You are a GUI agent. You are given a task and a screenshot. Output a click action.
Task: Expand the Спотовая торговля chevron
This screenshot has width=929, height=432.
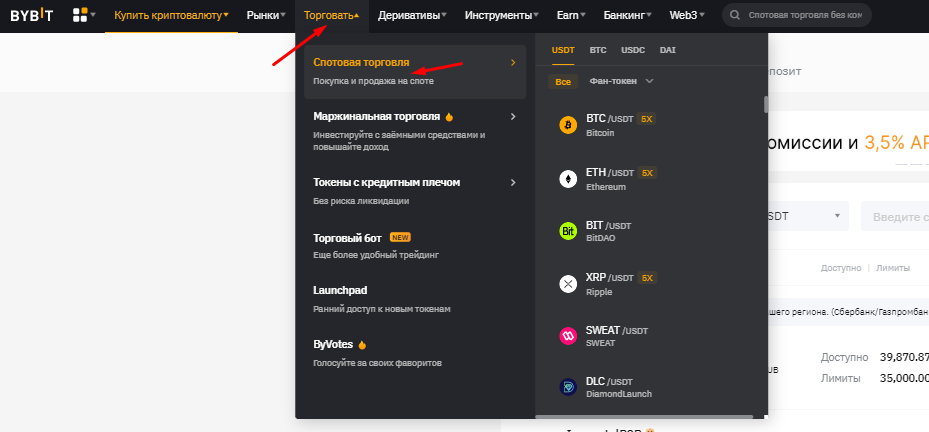(513, 62)
